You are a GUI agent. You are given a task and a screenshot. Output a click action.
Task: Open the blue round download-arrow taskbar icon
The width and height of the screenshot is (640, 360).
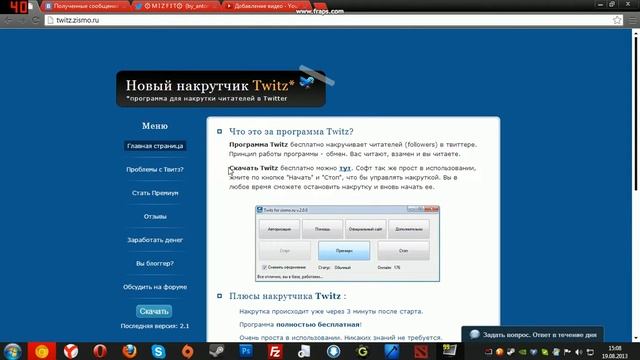click(333, 351)
